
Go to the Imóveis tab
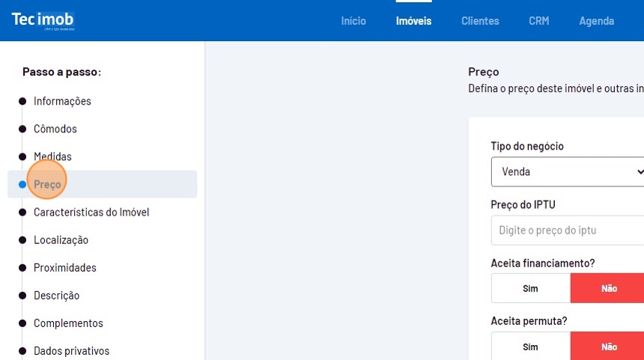[x=413, y=21]
